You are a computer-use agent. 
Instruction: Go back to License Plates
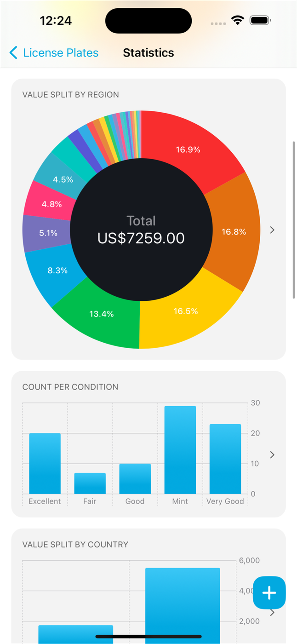[x=60, y=53]
